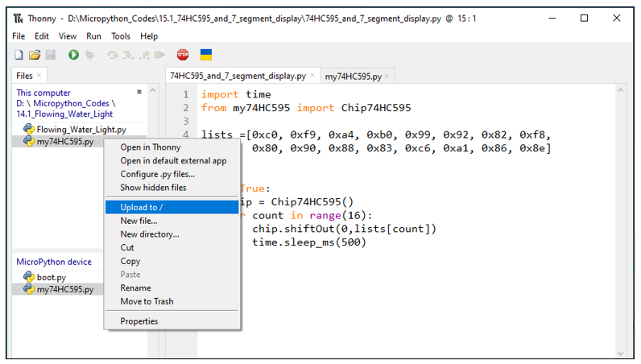Select Upload to / in the context menu

tap(172, 207)
